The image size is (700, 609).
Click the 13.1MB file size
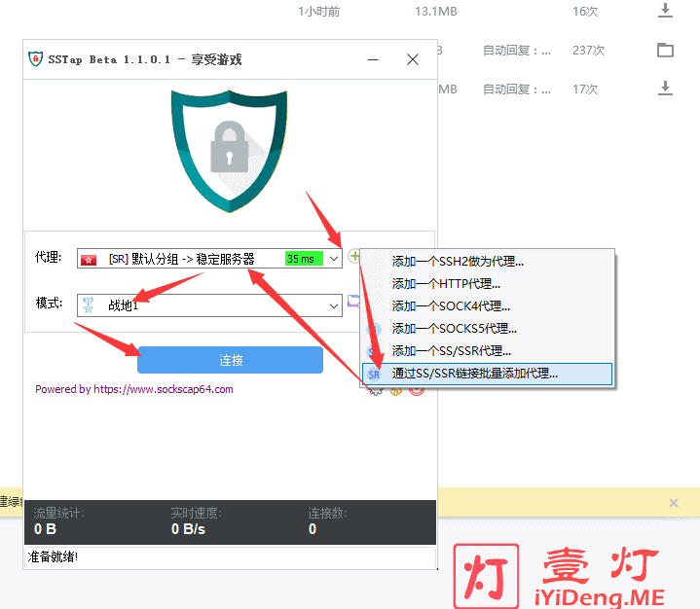(436, 11)
